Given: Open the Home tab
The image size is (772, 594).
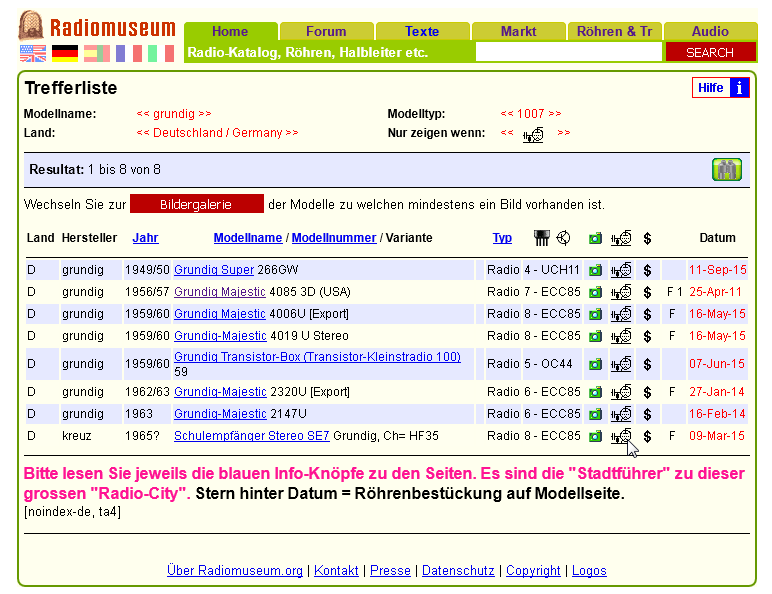Looking at the screenshot, I should click(230, 32).
